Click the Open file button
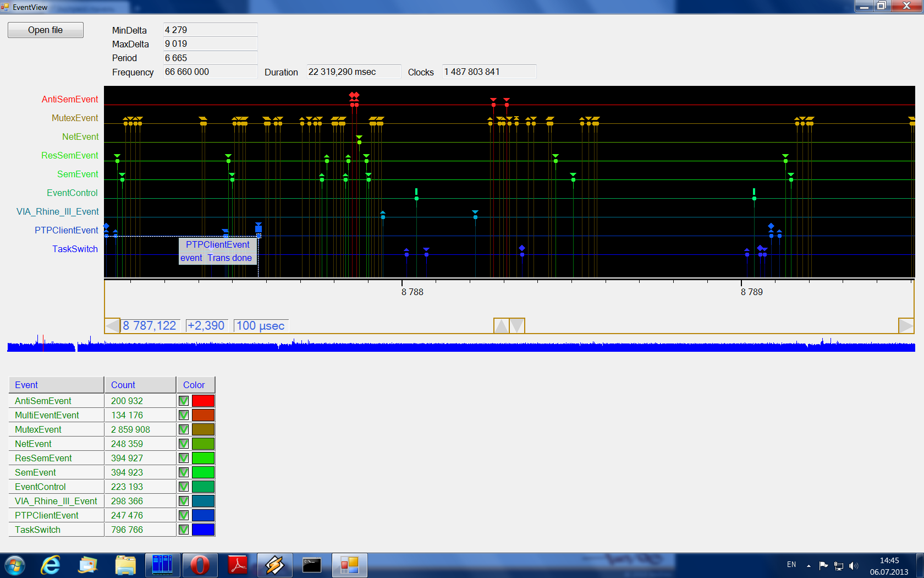The height and width of the screenshot is (578, 924). [46, 30]
